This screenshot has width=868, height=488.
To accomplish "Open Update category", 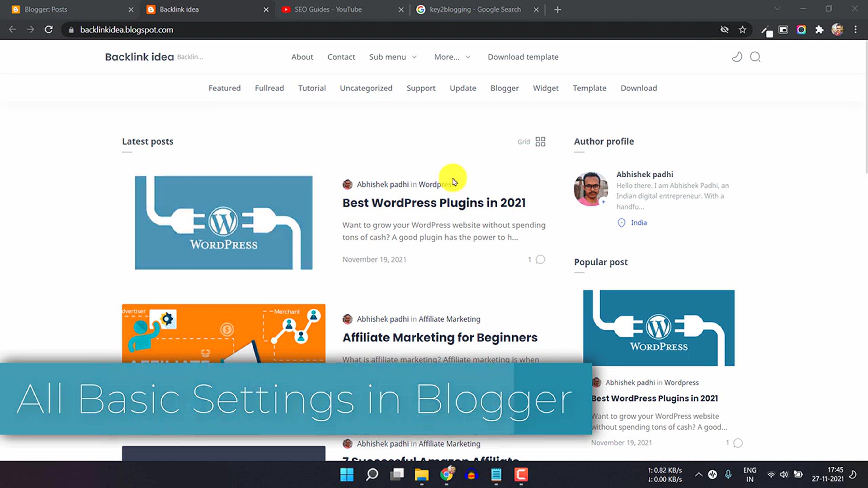I will pos(463,88).
